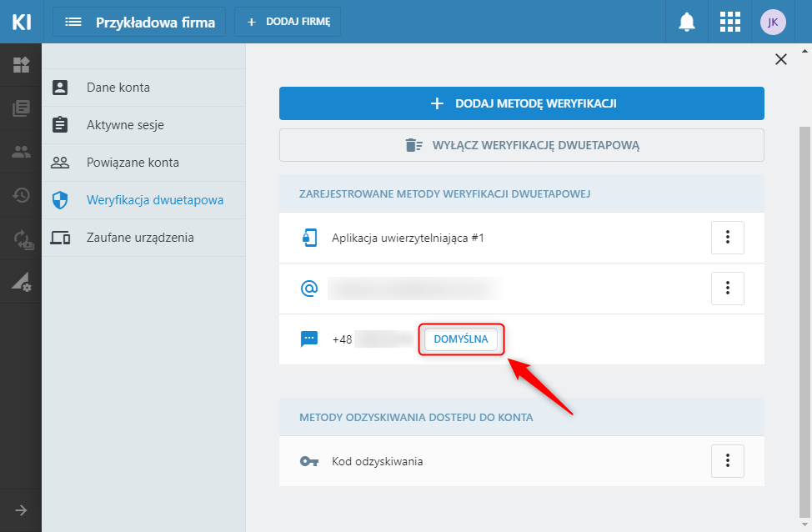812x532 pixels.
Task: Open the apps grid launcher
Action: click(729, 22)
